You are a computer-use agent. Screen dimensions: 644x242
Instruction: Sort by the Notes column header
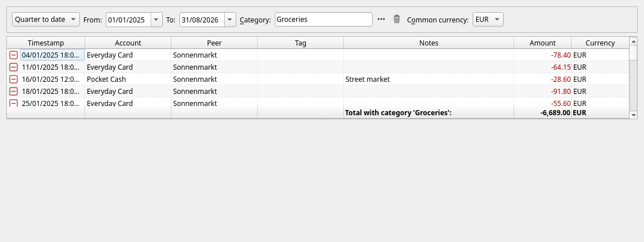click(429, 43)
